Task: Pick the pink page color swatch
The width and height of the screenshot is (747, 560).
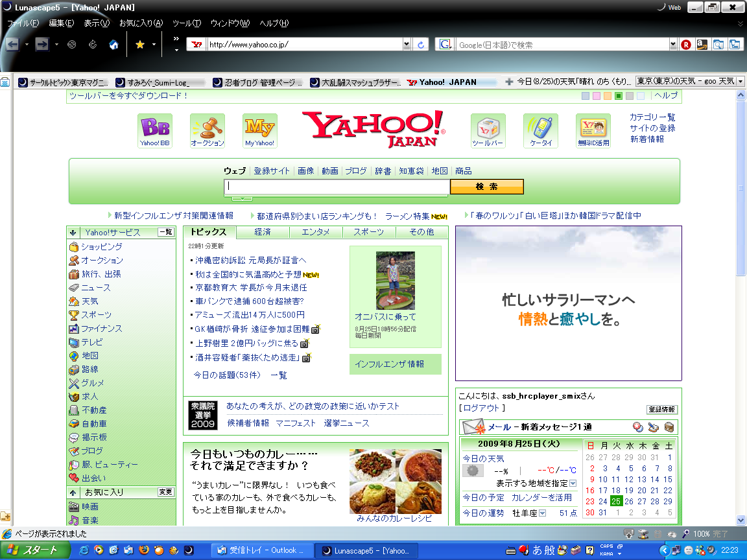Action: (597, 96)
